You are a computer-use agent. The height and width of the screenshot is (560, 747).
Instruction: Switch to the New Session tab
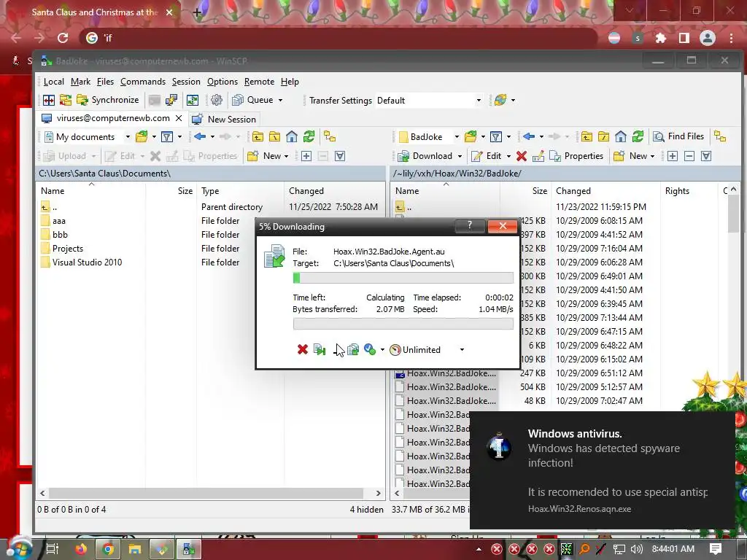point(224,119)
